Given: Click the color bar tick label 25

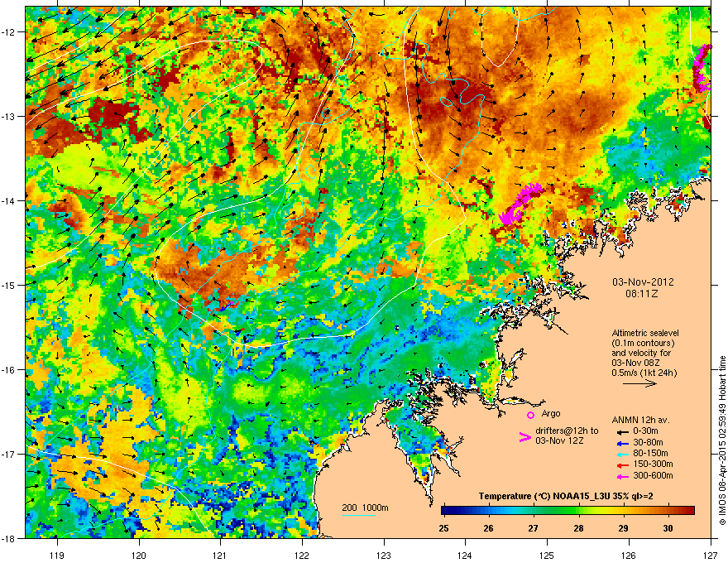Looking at the screenshot, I should pos(443,528).
